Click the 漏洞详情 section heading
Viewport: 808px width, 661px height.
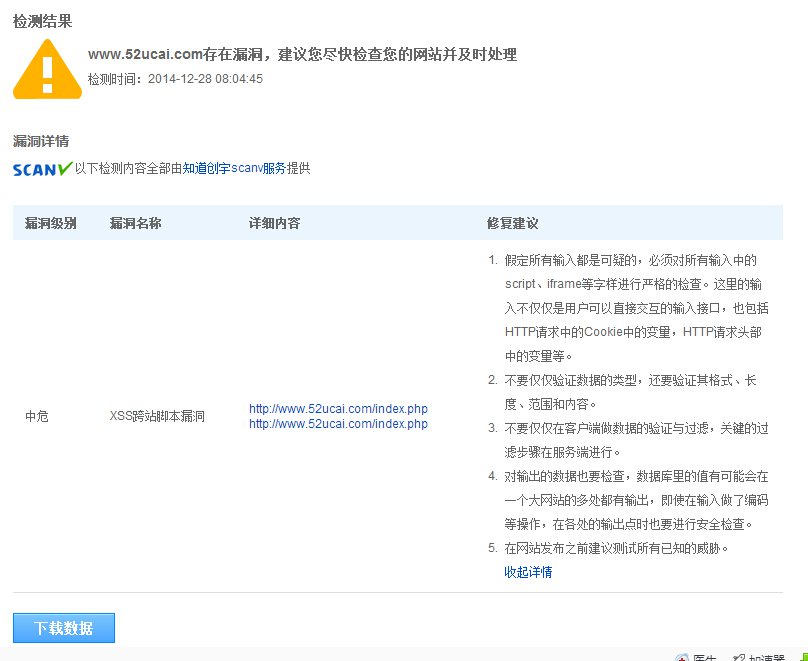point(41,141)
